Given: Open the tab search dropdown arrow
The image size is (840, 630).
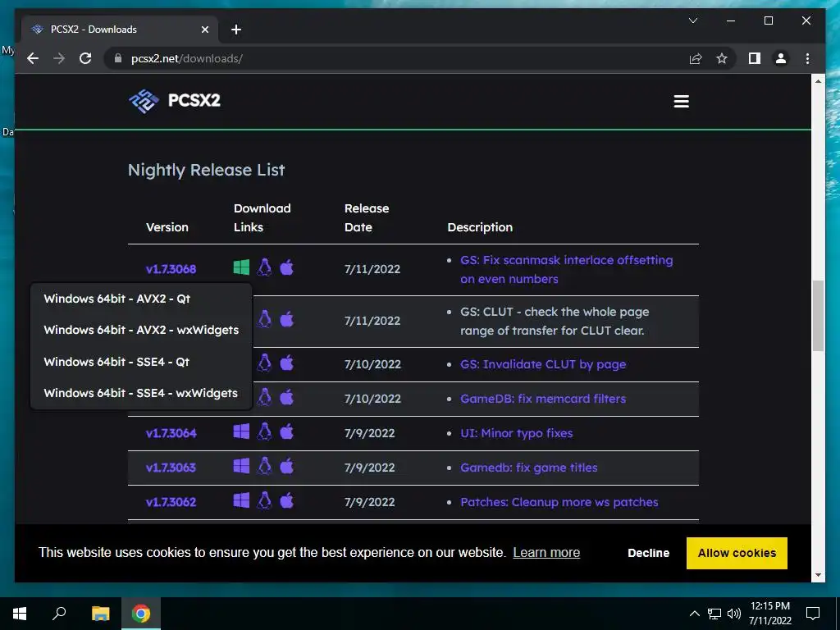Looking at the screenshot, I should point(692,21).
